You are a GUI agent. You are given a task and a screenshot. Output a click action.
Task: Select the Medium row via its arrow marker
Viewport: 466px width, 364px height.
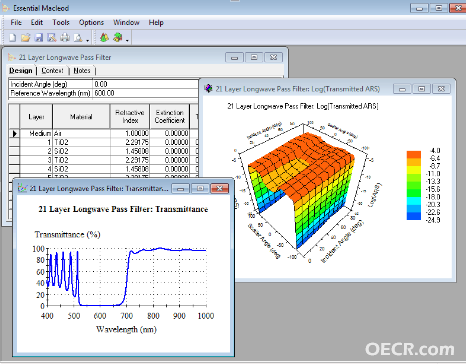click(x=14, y=133)
